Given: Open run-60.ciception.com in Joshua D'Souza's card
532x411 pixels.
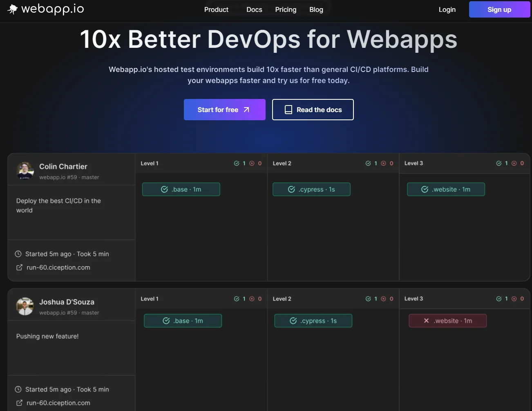Looking at the screenshot, I should pos(58,403).
